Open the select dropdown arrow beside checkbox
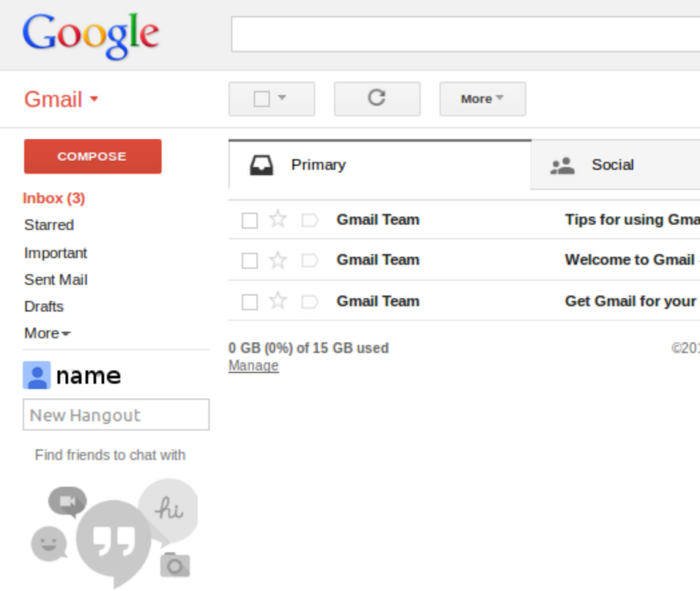The height and width of the screenshot is (591, 700). click(x=282, y=97)
